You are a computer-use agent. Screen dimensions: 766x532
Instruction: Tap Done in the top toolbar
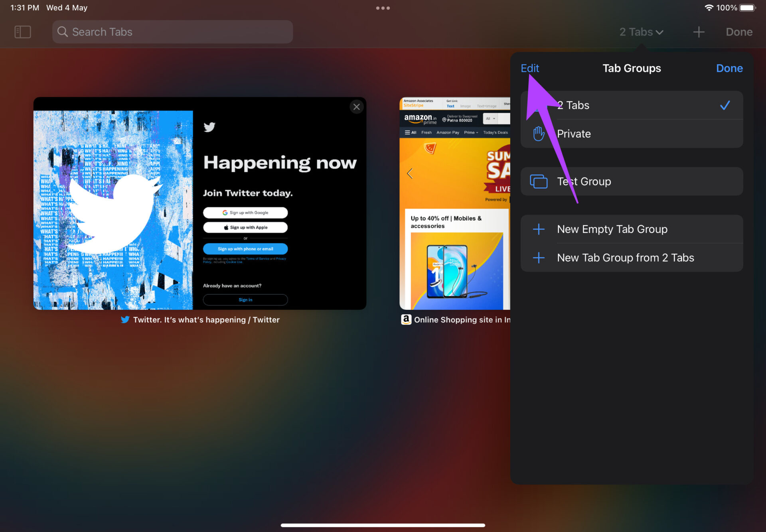739,32
